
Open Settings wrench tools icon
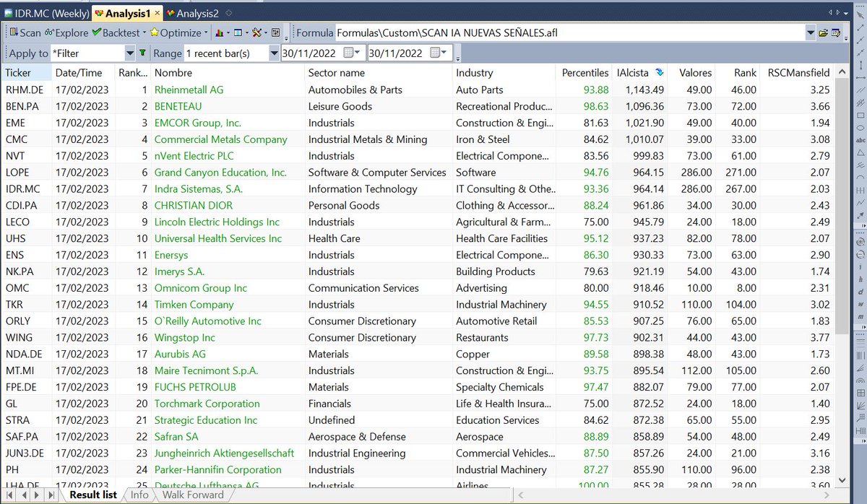click(256, 32)
